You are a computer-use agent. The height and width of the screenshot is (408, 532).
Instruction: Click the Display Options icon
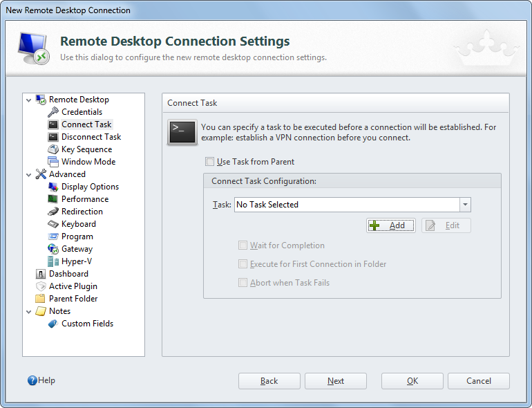point(53,187)
